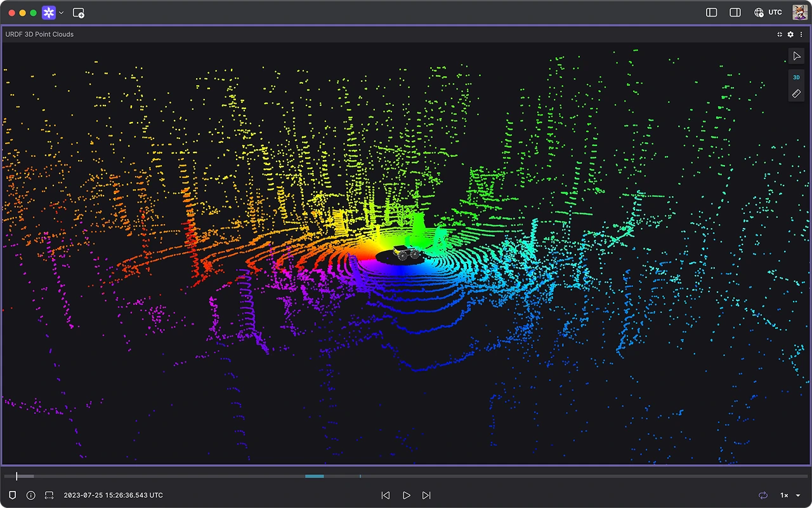Open the UTC timezone menu item
The height and width of the screenshot is (508, 812).
tap(768, 12)
